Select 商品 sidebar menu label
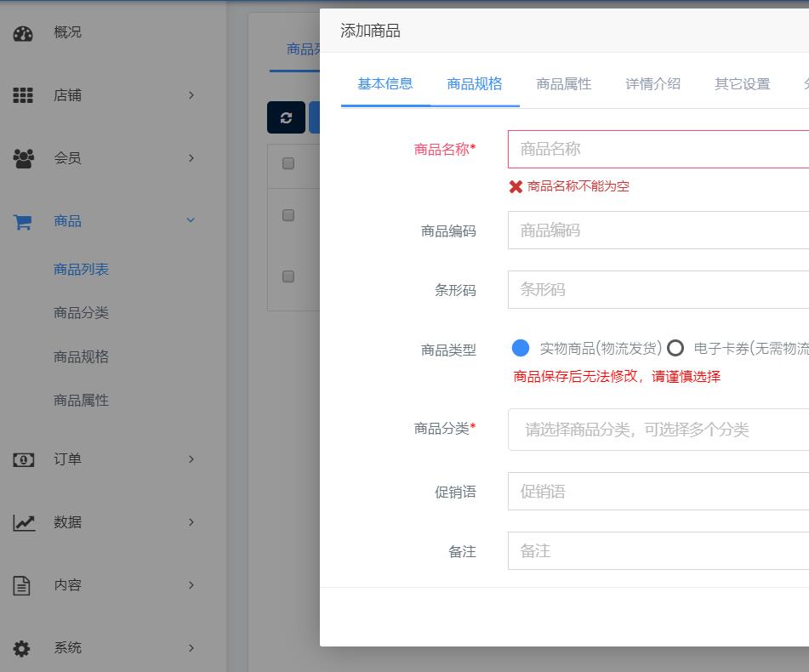The height and width of the screenshot is (672, 809). (67, 220)
